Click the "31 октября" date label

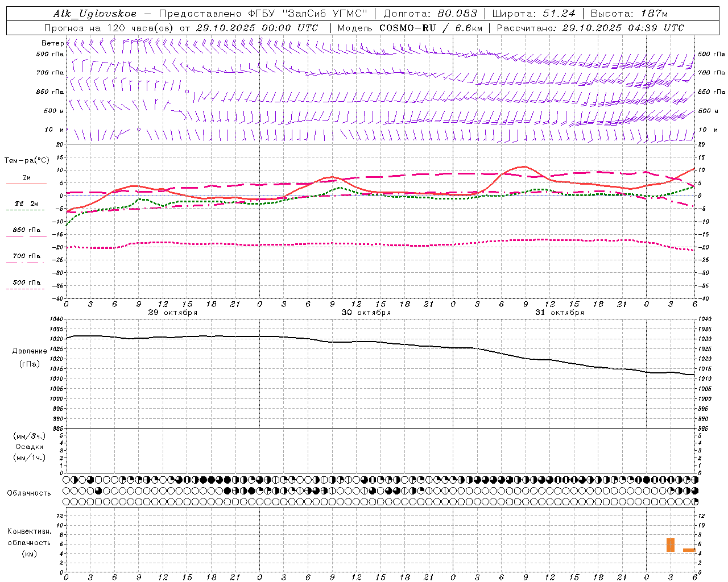560,313
